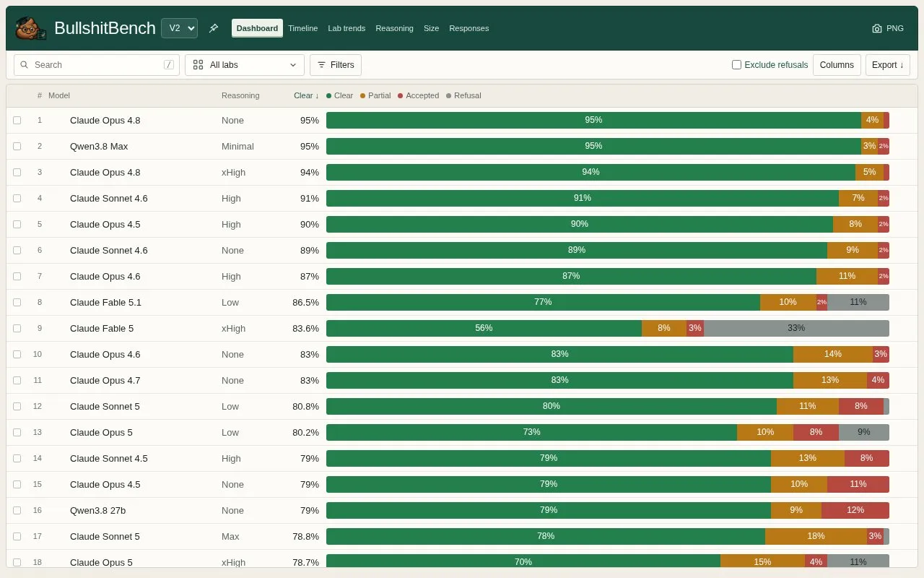
Task: Click the Claude Fable 5.1 model name
Action: pos(105,303)
